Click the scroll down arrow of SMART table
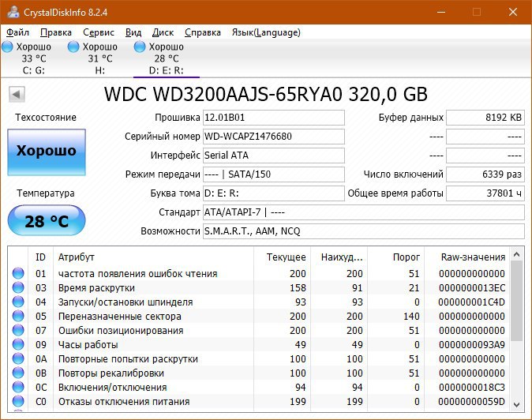This screenshot has width=532, height=420. point(517,405)
